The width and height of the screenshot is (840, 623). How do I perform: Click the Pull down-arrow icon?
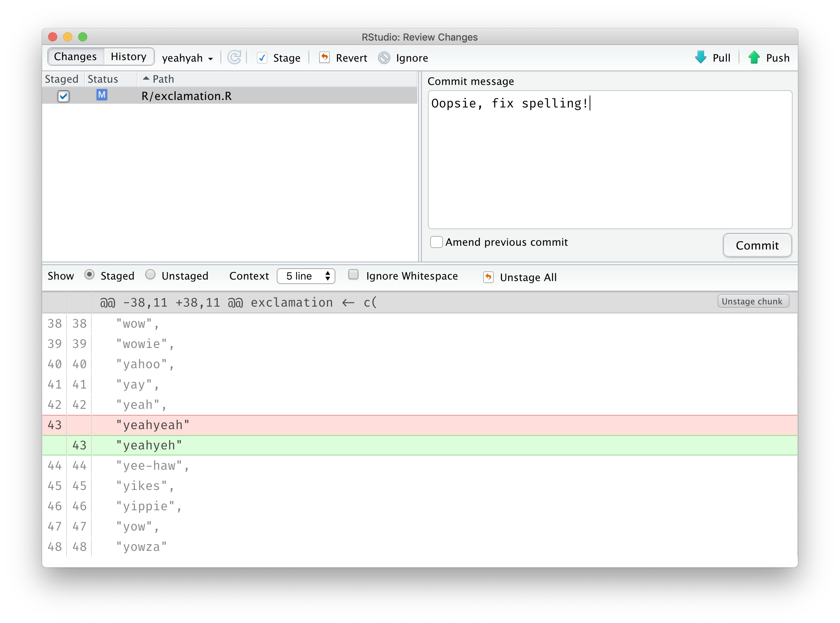coord(701,57)
